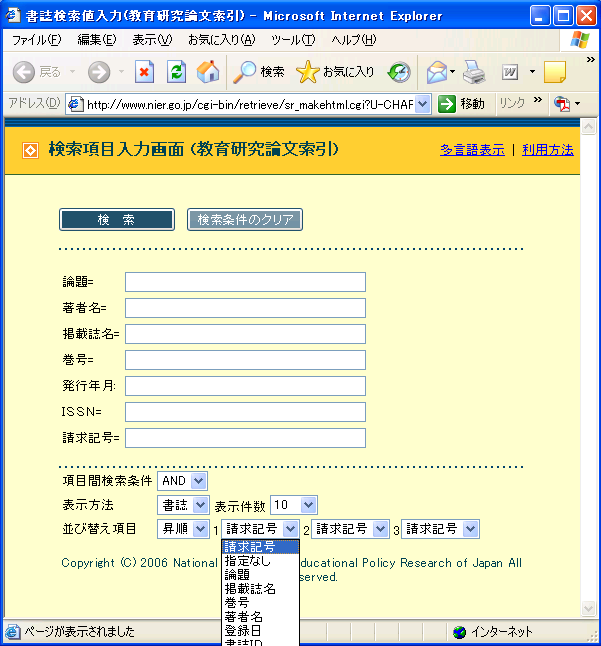Click the Back arrow button in toolbar

click(24, 72)
